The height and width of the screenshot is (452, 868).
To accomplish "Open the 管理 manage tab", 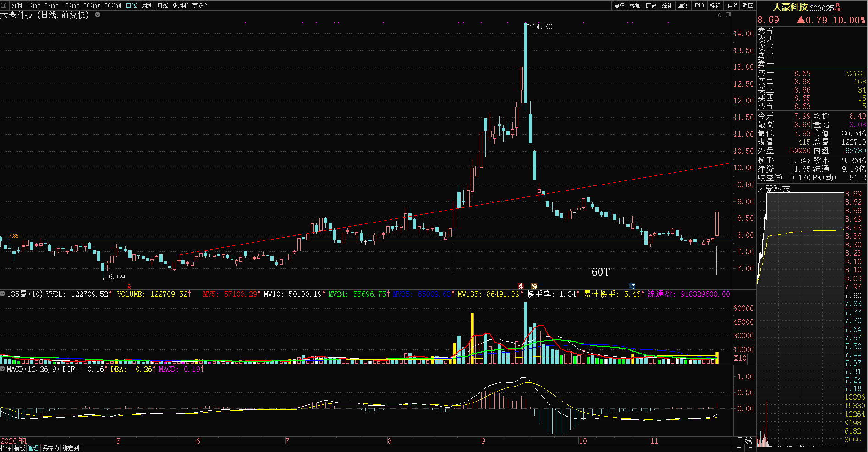I will [x=33, y=448].
